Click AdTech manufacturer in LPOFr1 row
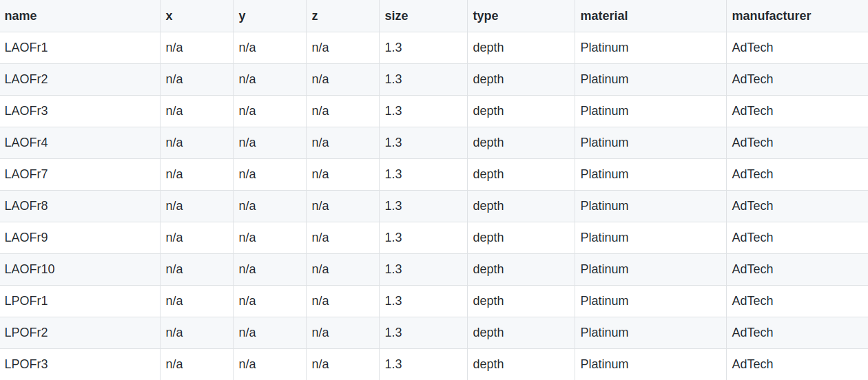The image size is (868, 380). tap(752, 301)
